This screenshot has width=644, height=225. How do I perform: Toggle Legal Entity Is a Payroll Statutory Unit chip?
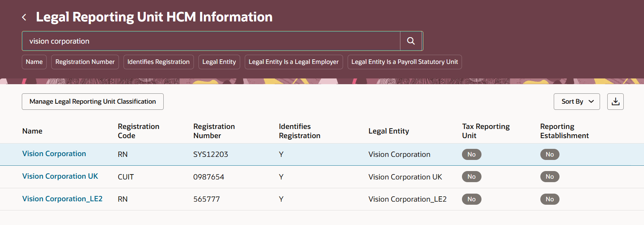click(x=404, y=62)
